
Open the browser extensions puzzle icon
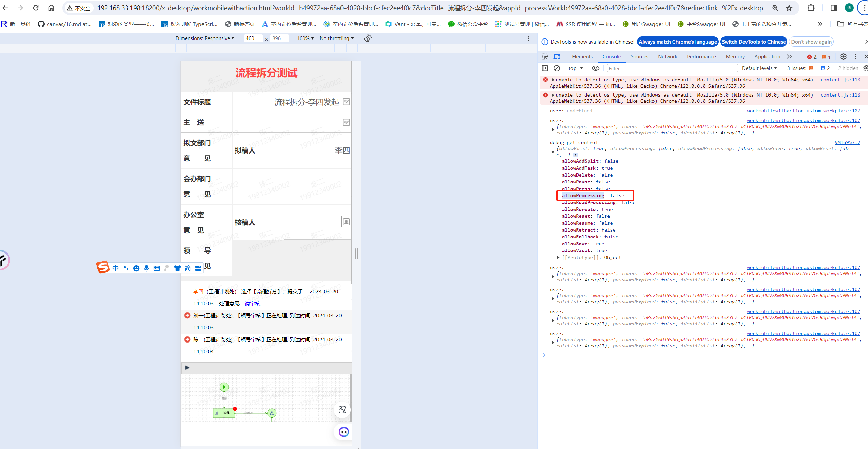click(811, 8)
